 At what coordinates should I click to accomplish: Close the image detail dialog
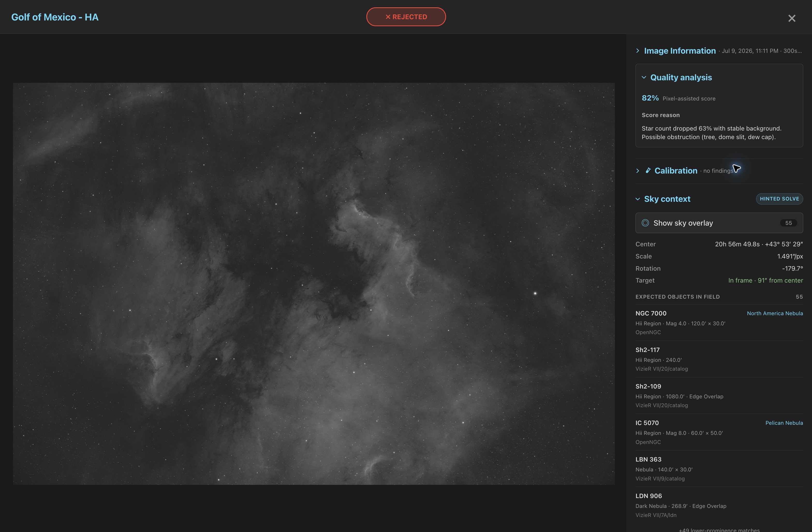click(792, 18)
